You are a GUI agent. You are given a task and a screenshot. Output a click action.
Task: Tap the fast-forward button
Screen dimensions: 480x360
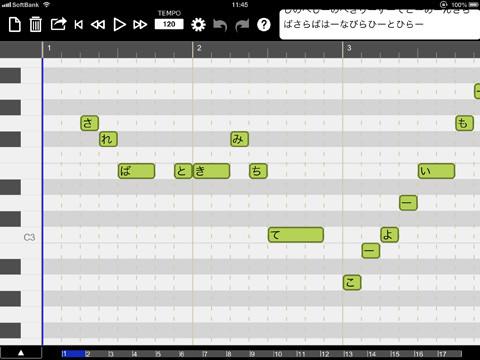coord(140,25)
